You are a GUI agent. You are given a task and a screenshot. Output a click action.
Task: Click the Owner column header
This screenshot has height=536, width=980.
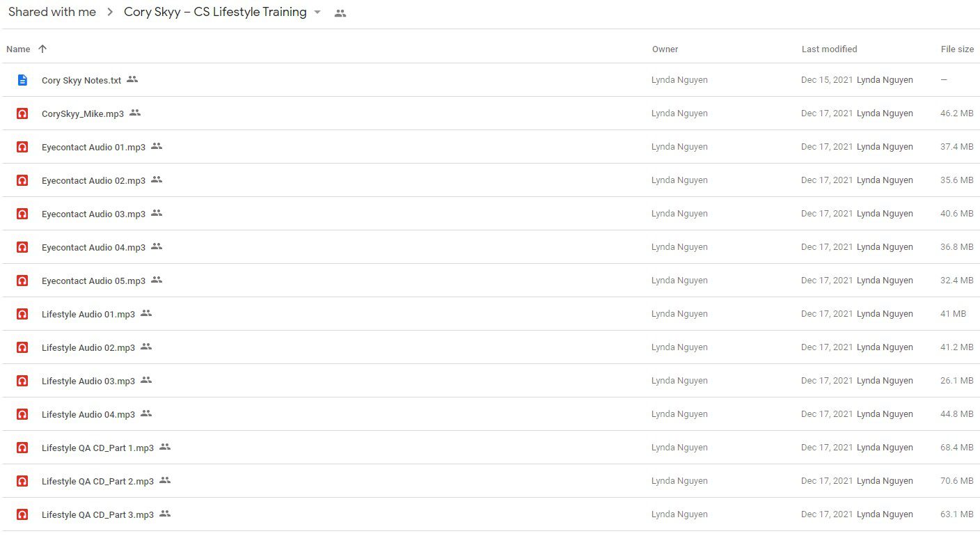(x=665, y=49)
